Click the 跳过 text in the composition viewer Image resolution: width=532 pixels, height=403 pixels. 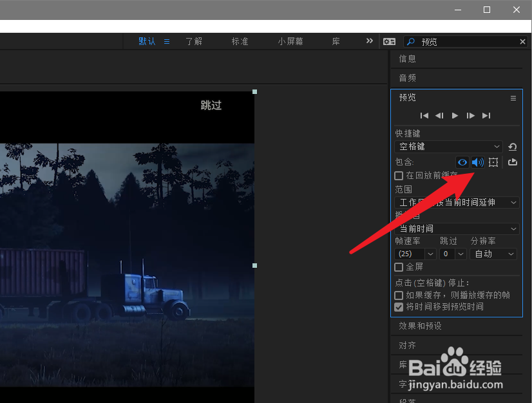(x=211, y=105)
